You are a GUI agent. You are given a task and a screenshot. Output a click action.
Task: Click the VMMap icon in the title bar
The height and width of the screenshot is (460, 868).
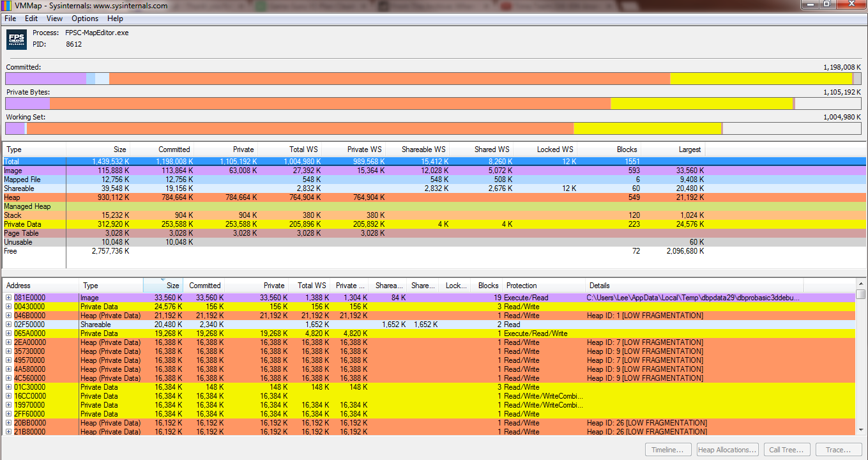[7, 6]
